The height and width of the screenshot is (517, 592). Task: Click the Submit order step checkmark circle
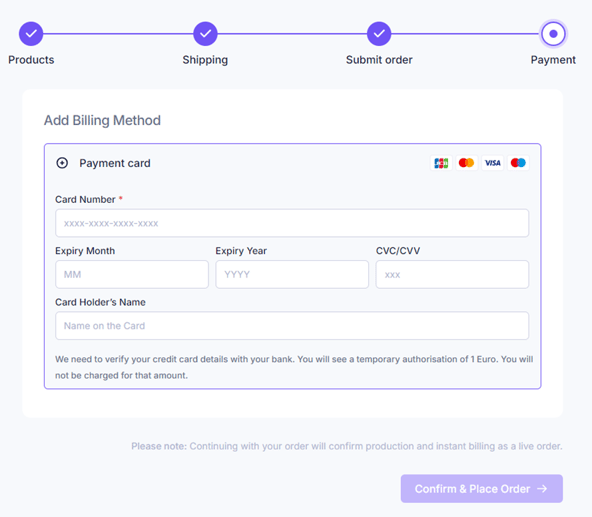pos(379,34)
